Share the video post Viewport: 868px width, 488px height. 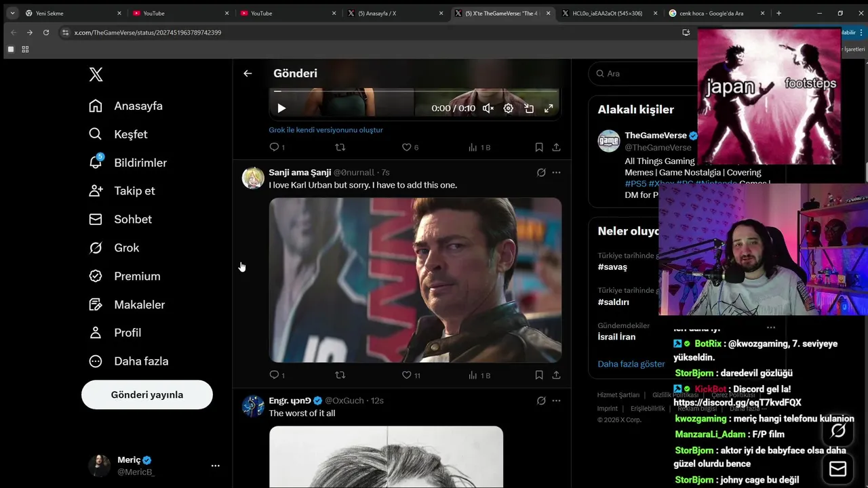click(556, 147)
